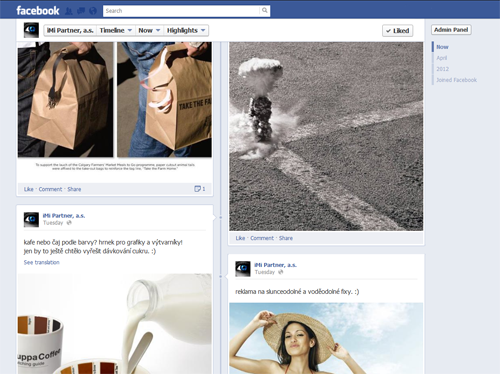Select text 'reklama na slunceodolné a voděodolné fixy'
Viewport: 500px width, 374px height.
tap(294, 292)
